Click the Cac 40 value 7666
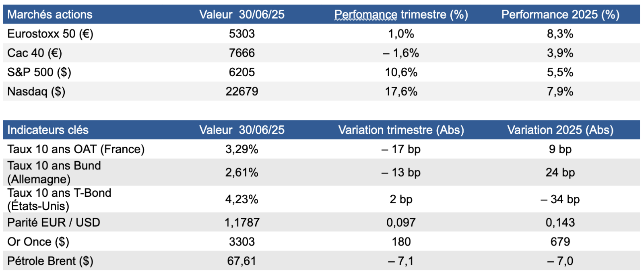 coord(242,53)
